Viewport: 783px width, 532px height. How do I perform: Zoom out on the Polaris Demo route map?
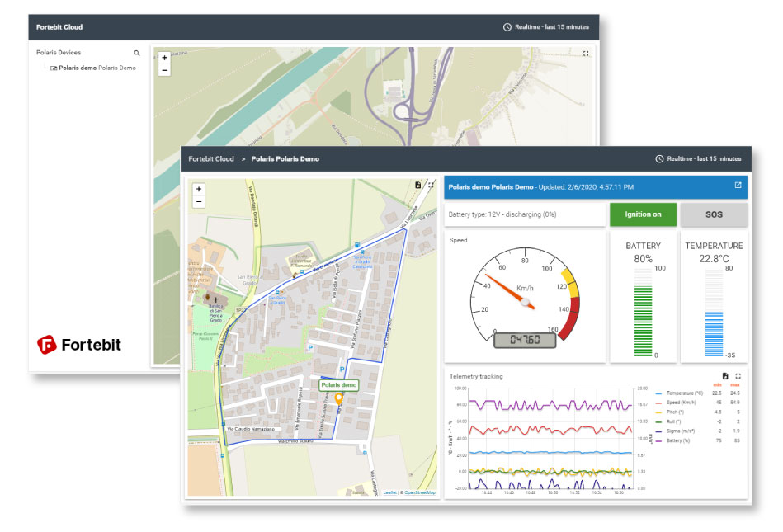click(x=199, y=201)
